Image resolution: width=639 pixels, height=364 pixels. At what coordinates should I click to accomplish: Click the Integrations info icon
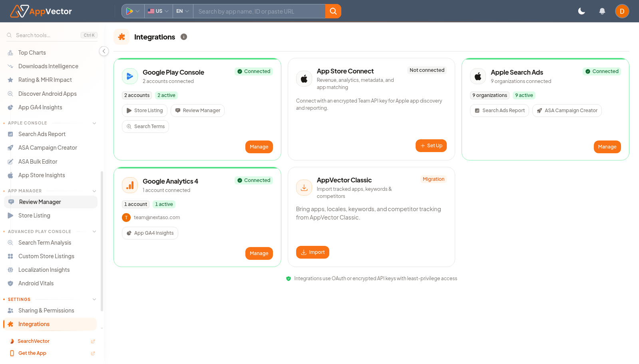click(184, 37)
